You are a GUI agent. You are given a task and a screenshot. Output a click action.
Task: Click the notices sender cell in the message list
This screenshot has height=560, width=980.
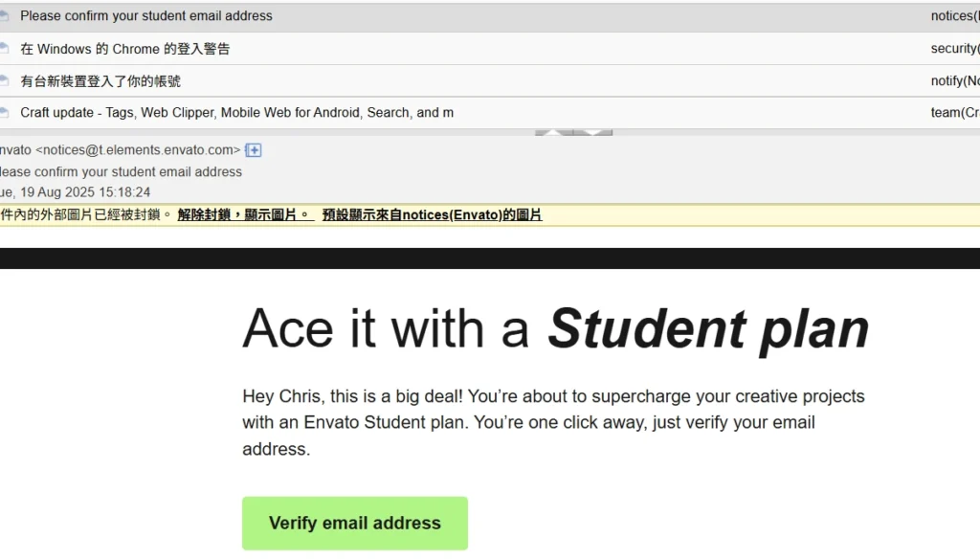pyautogui.click(x=955, y=16)
